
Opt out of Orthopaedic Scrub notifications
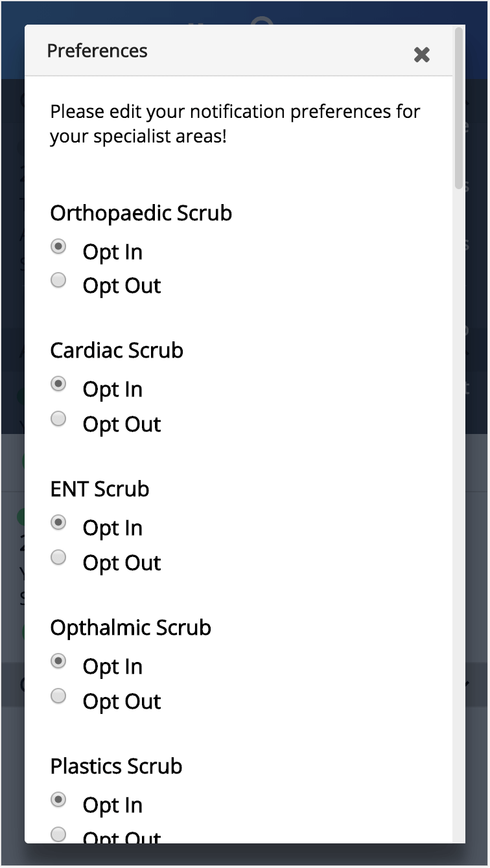pyautogui.click(x=58, y=280)
